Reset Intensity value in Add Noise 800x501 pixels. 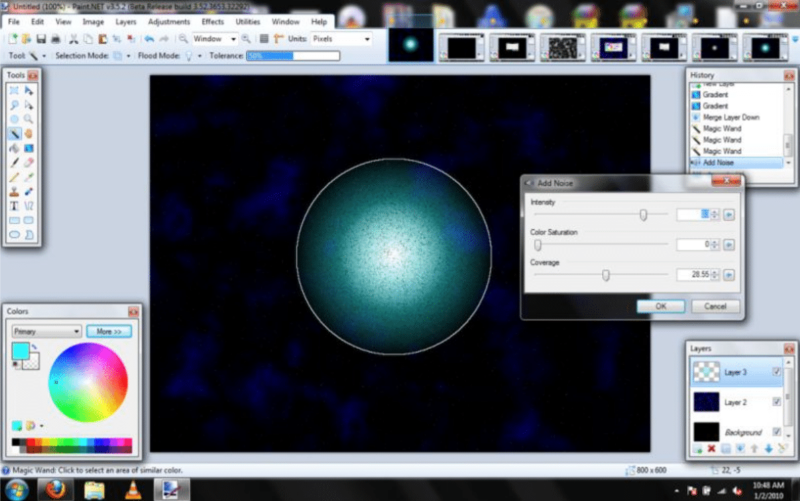(x=729, y=215)
